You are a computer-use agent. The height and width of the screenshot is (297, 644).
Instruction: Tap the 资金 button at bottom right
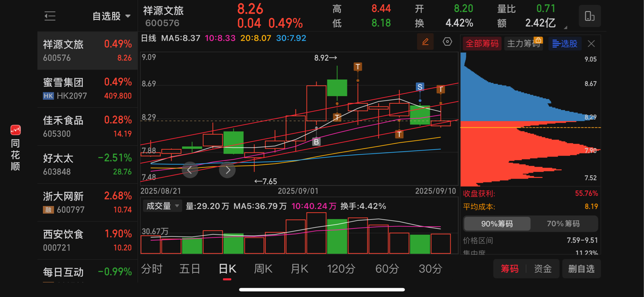pos(543,269)
